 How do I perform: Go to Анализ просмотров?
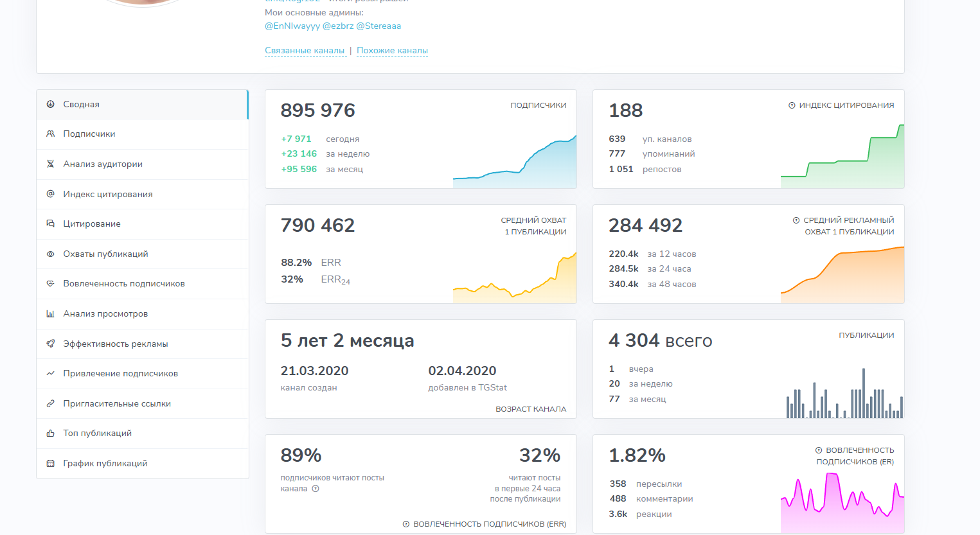(x=142, y=313)
